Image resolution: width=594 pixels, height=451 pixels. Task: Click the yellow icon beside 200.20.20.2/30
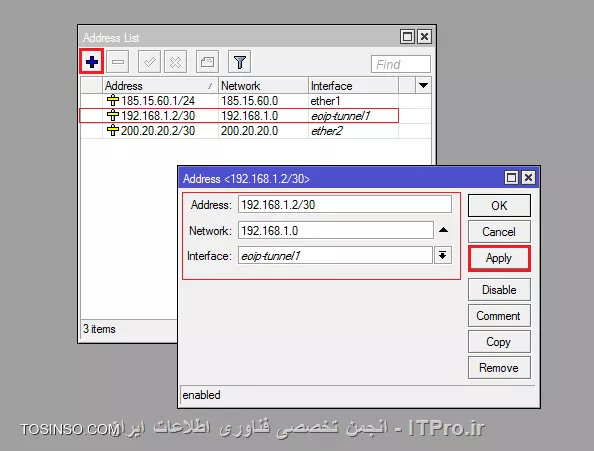coord(113,130)
